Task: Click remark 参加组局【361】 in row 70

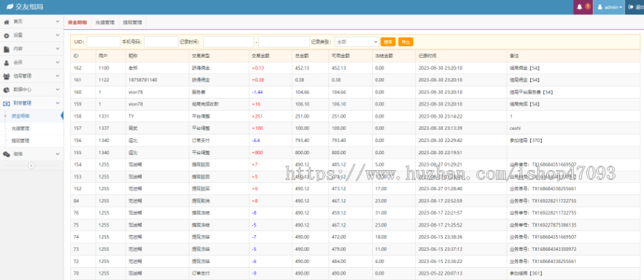Action: pyautogui.click(x=526, y=273)
